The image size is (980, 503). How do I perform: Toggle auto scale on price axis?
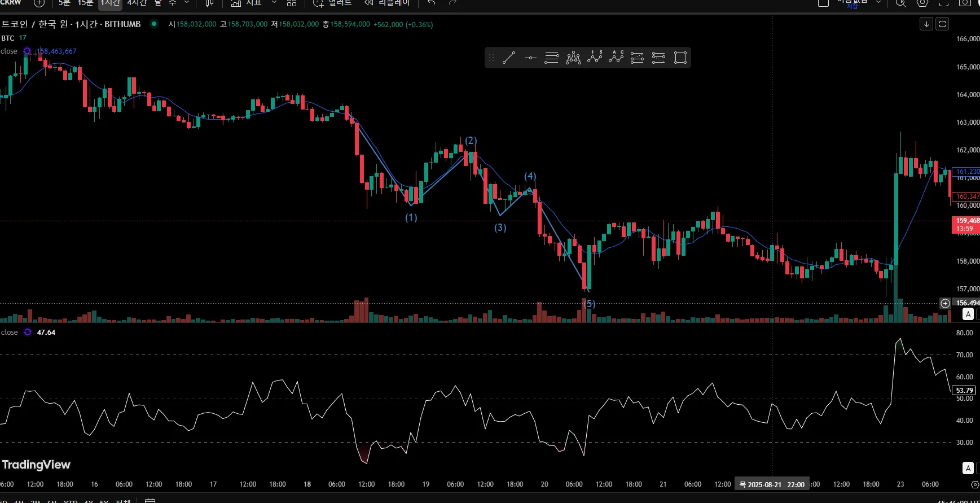968,314
